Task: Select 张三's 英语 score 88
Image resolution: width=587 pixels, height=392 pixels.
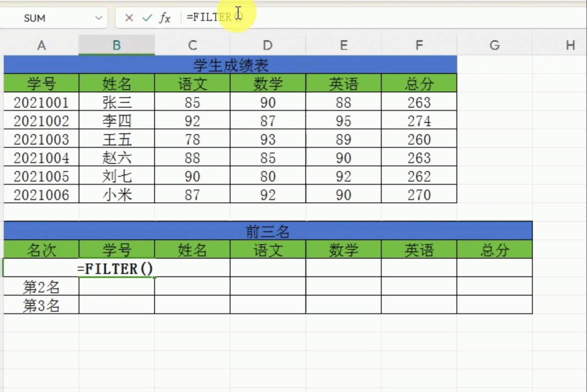Action: point(343,102)
